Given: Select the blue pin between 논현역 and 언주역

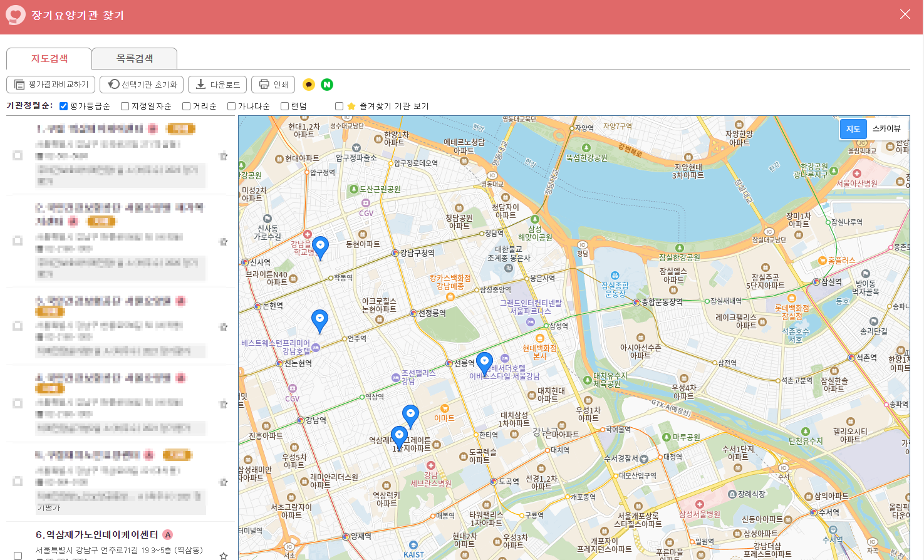Looking at the screenshot, I should click(319, 321).
